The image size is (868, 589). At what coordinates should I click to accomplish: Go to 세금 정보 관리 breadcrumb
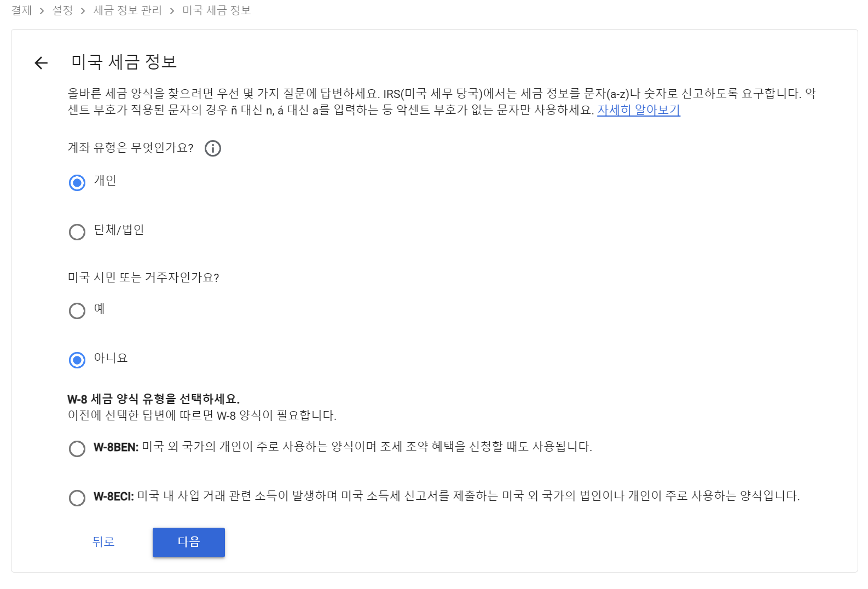128,10
